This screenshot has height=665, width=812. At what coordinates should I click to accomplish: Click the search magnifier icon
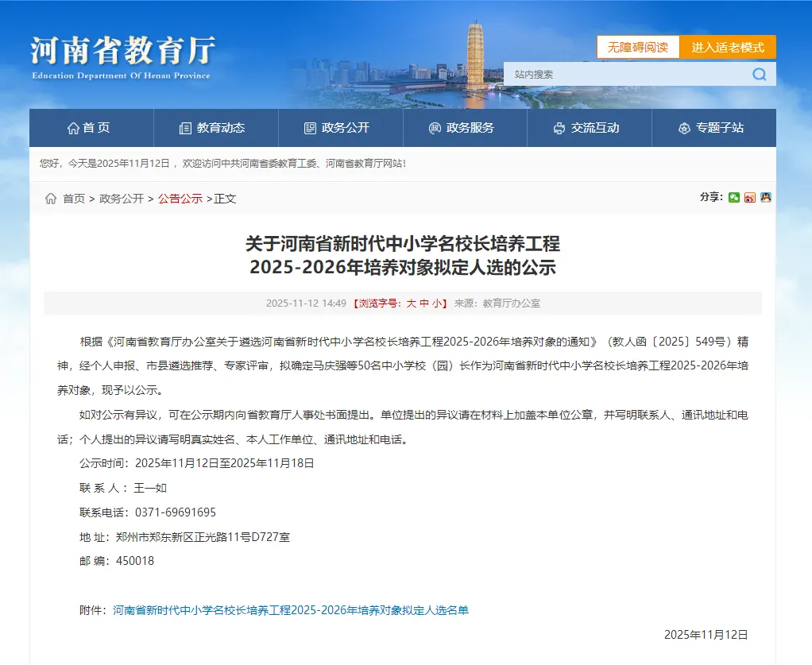tap(760, 75)
